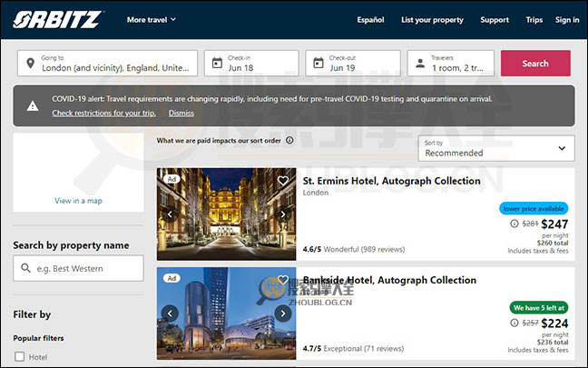
Task: Expand the More travel menu
Action: (151, 19)
